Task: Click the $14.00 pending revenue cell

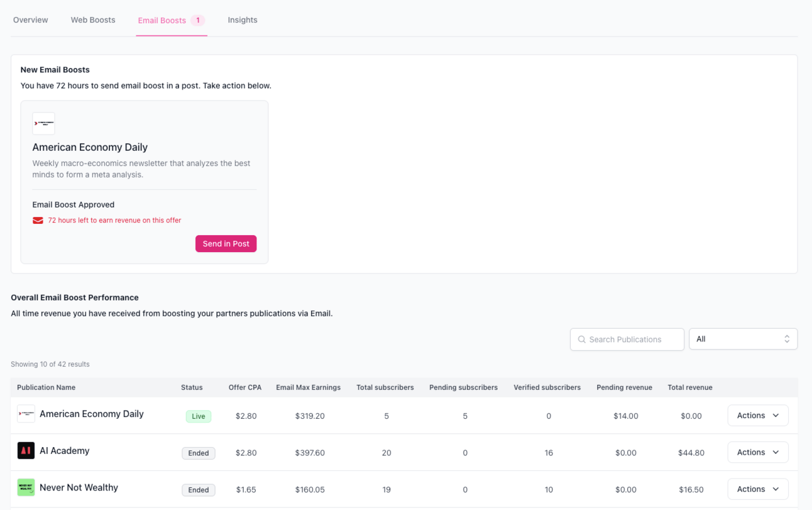Action: coord(626,416)
